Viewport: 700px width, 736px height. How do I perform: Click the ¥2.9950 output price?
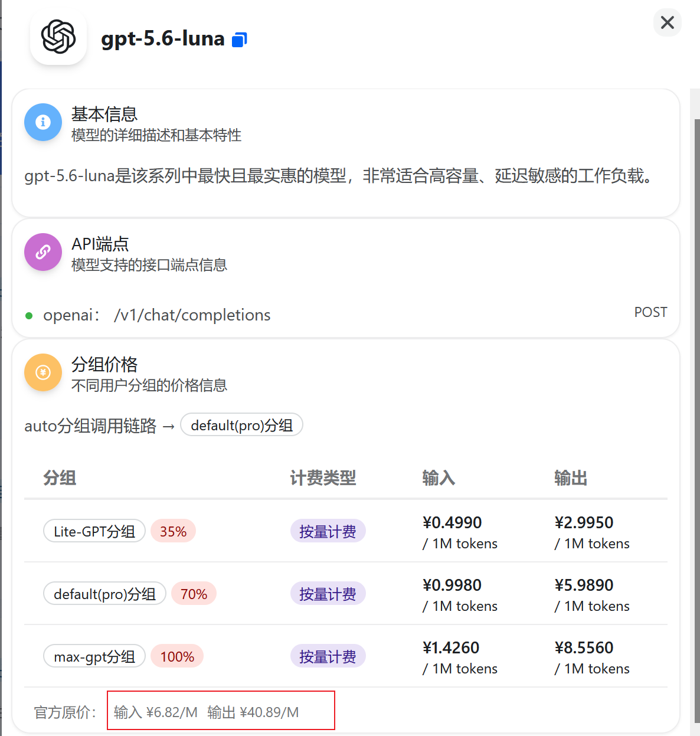coord(584,522)
